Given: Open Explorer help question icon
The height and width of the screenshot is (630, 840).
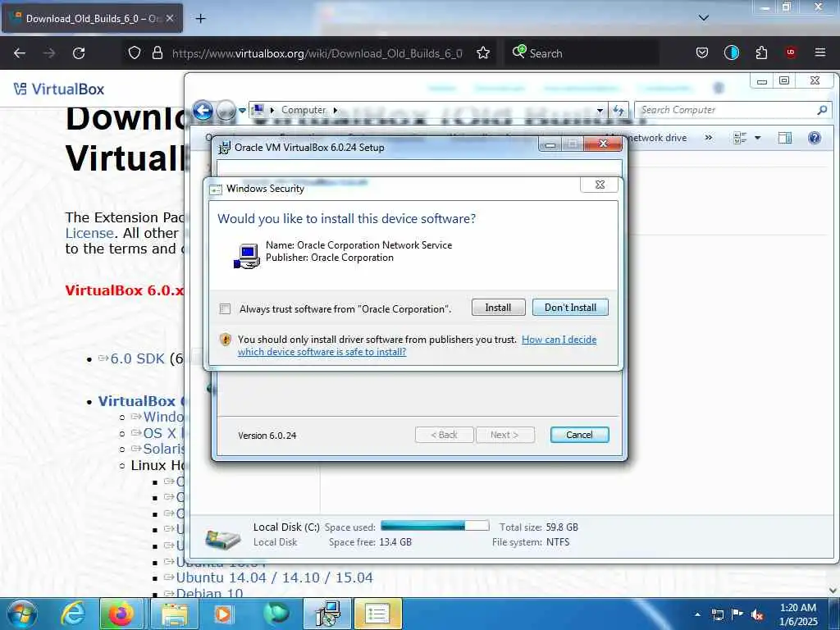Looking at the screenshot, I should 815,138.
